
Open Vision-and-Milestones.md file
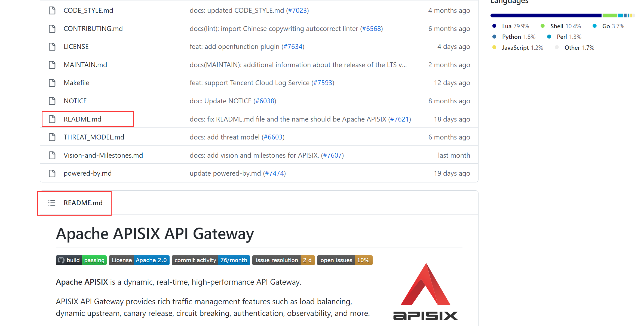click(103, 155)
